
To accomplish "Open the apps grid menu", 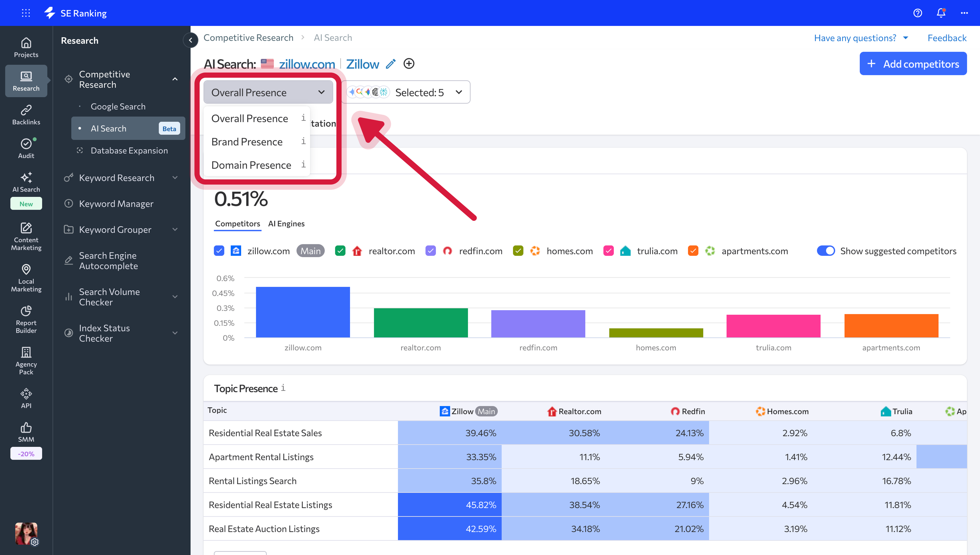I will 26,13.
